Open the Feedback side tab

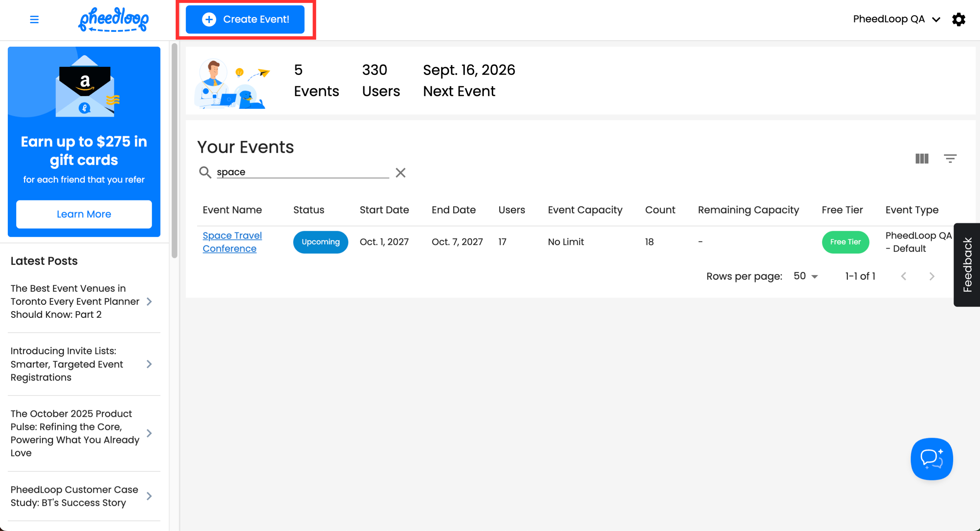pyautogui.click(x=967, y=265)
